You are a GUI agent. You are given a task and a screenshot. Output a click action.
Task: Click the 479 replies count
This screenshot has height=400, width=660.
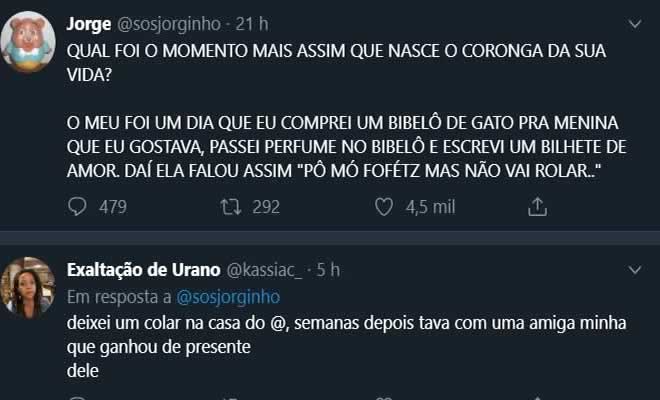point(112,207)
